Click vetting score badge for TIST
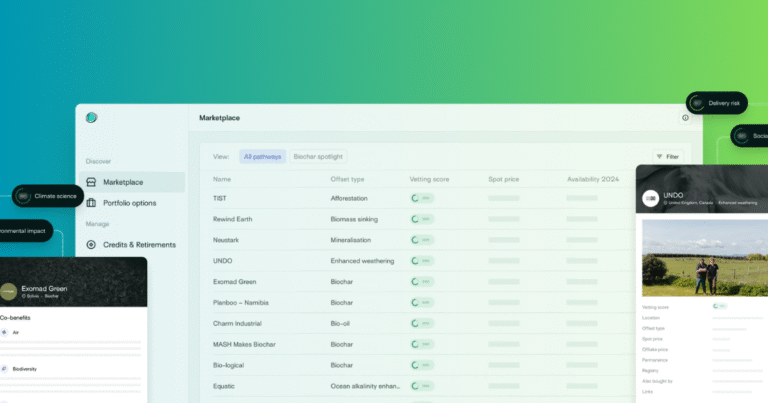The height and width of the screenshot is (403, 768). [x=422, y=198]
